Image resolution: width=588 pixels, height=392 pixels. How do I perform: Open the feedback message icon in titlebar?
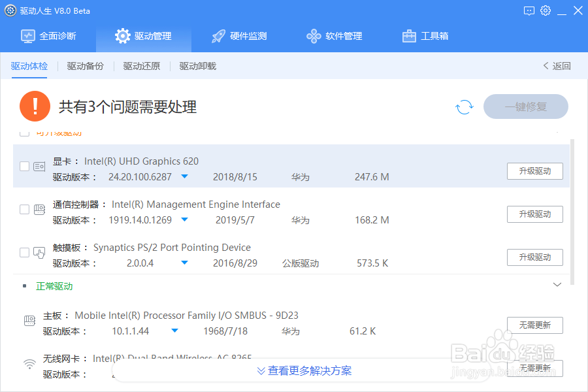[530, 10]
